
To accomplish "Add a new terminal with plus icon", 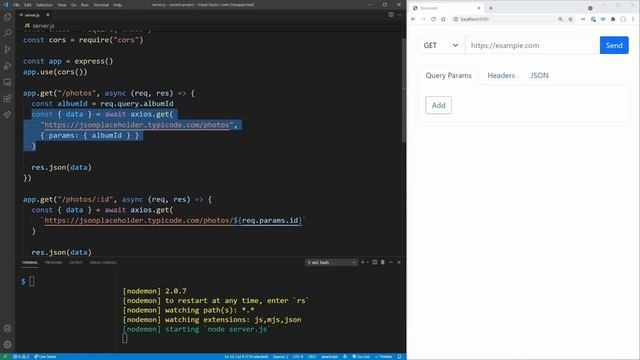I will tap(362, 262).
